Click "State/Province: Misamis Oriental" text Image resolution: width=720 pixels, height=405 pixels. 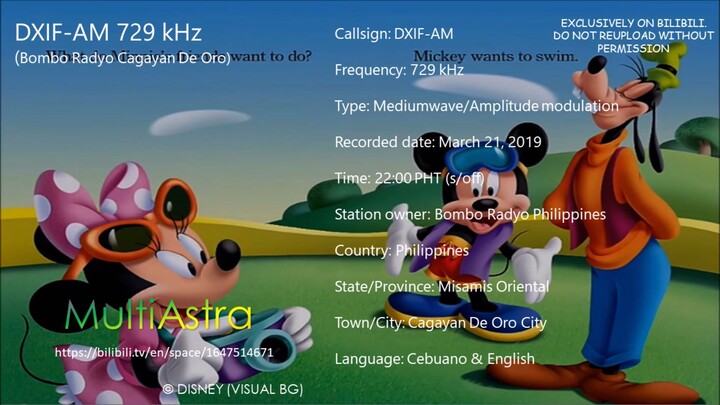tap(442, 287)
